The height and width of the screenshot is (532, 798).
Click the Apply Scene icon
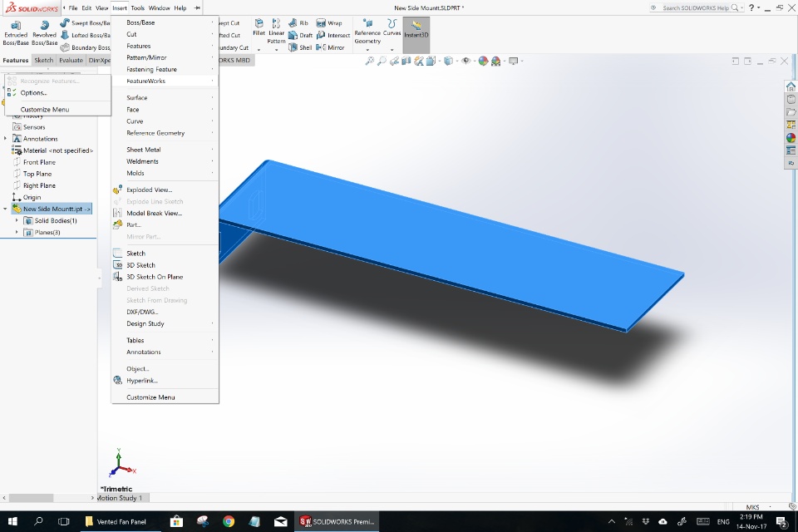coord(495,61)
